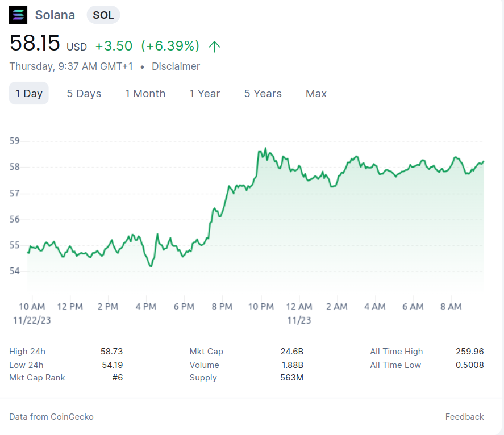Click the Data from CoinGecko link

click(51, 416)
